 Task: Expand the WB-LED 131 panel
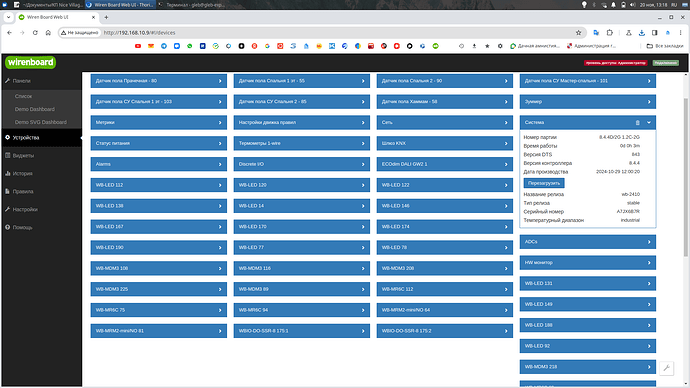click(x=587, y=283)
